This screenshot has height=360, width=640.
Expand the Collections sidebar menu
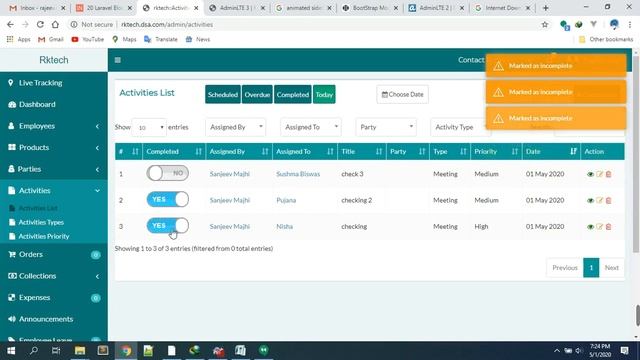click(x=54, y=276)
